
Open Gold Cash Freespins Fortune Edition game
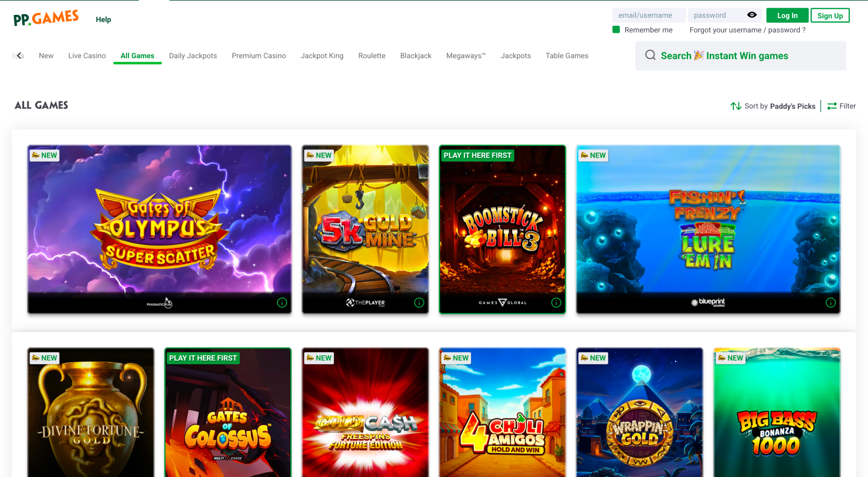click(365, 412)
